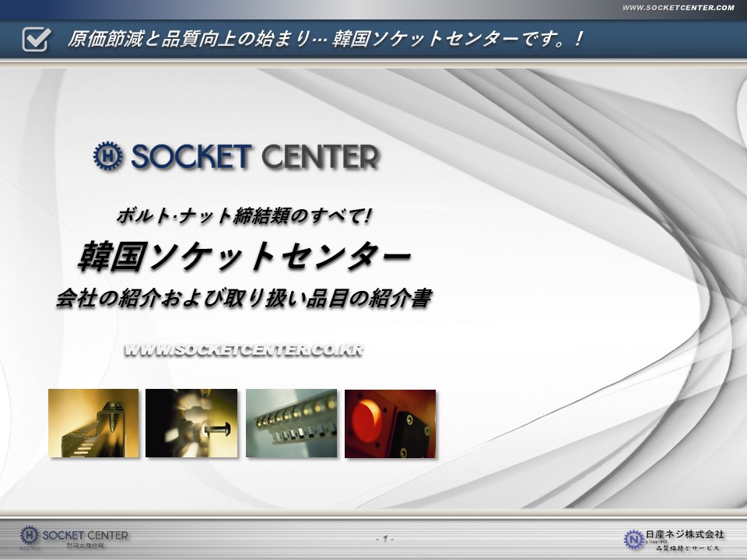
Task: Click the gear H emblem in main logo
Action: (107, 156)
